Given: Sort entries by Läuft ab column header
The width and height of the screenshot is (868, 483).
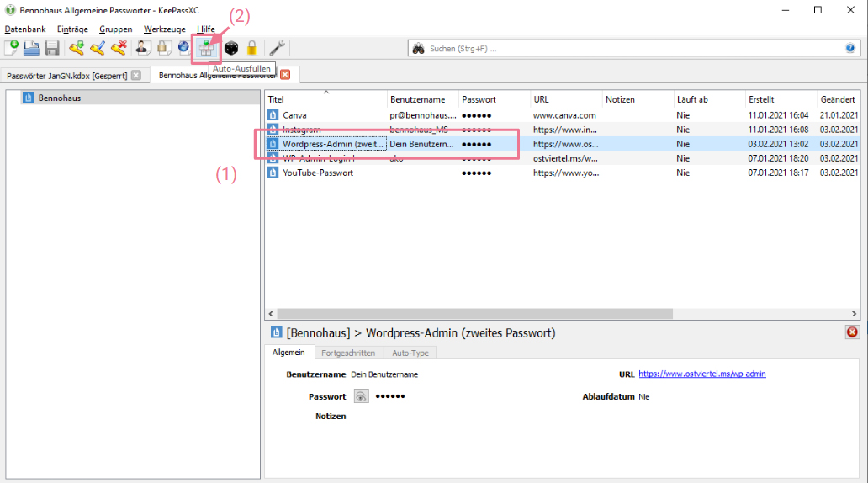Looking at the screenshot, I should click(709, 99).
